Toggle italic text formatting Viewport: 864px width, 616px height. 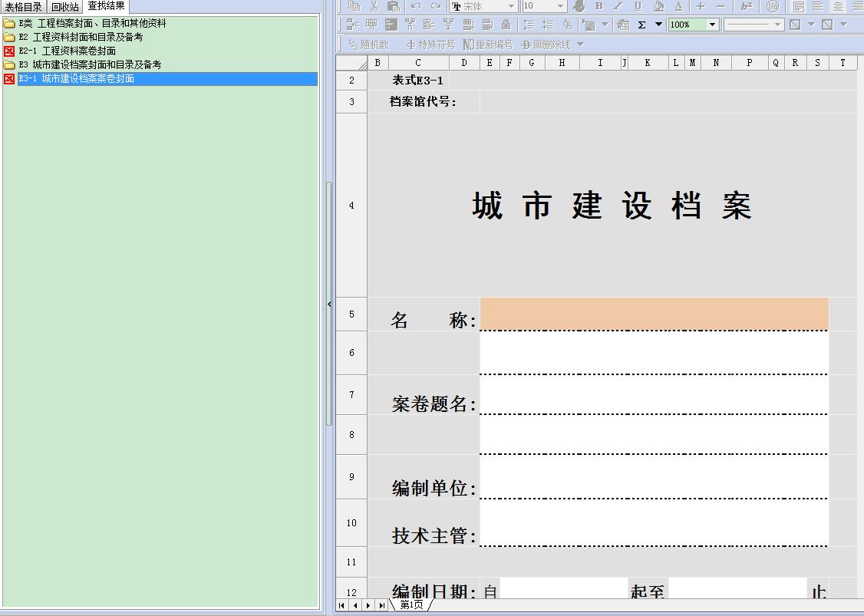pyautogui.click(x=618, y=6)
